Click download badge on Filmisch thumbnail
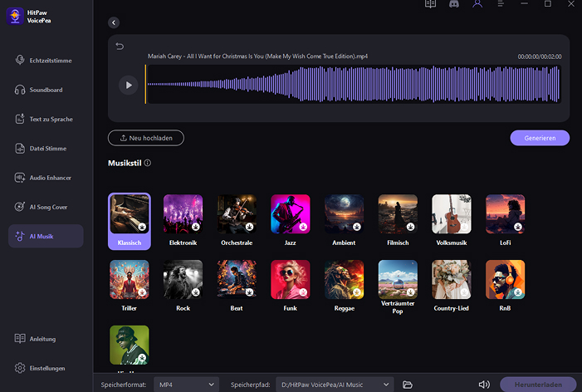Viewport: 582px width, 392px height. point(410,227)
